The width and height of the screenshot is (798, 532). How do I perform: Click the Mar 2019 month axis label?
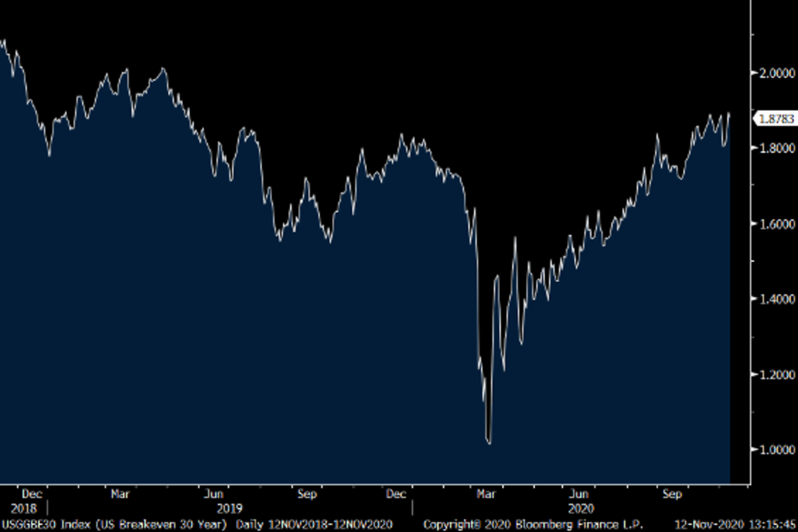click(x=120, y=494)
